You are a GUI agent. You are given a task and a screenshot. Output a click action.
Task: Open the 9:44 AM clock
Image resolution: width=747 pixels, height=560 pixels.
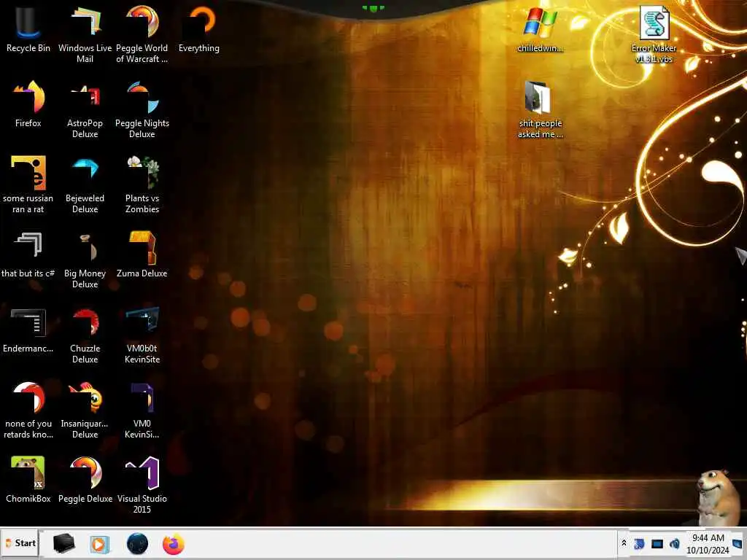click(708, 544)
